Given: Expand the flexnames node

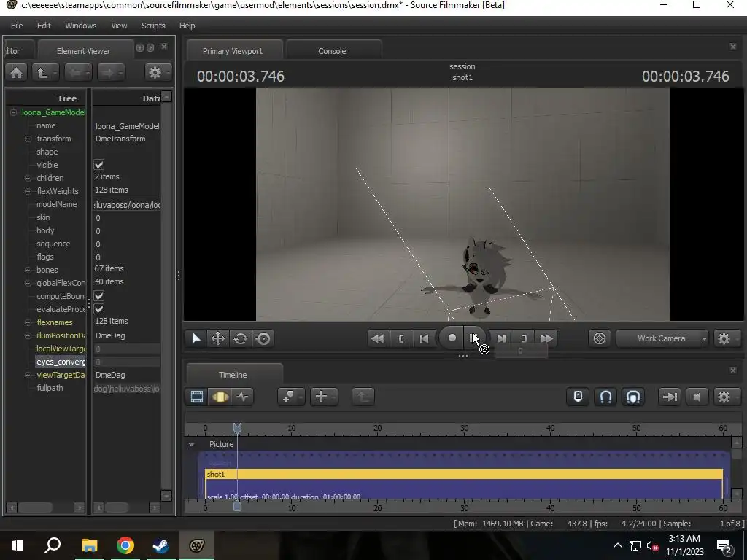Looking at the screenshot, I should tap(28, 322).
